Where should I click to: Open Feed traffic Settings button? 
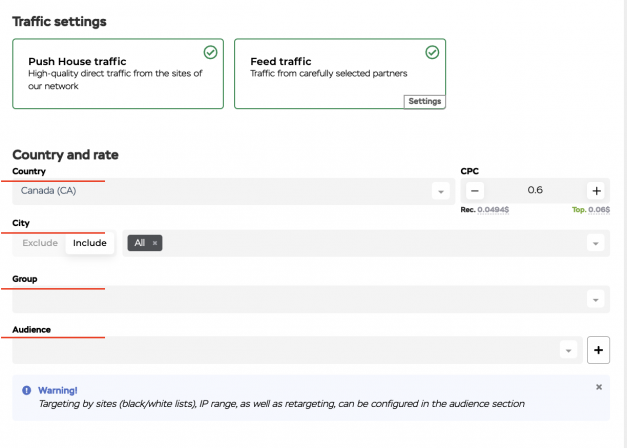(425, 102)
